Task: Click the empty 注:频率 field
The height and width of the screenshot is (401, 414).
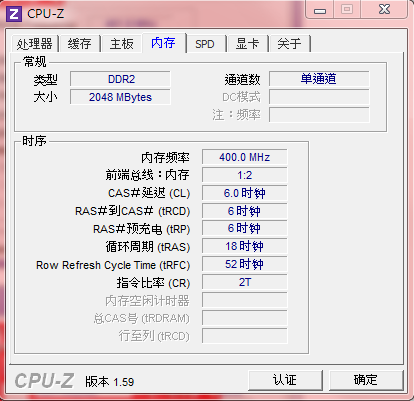Action: click(x=319, y=115)
